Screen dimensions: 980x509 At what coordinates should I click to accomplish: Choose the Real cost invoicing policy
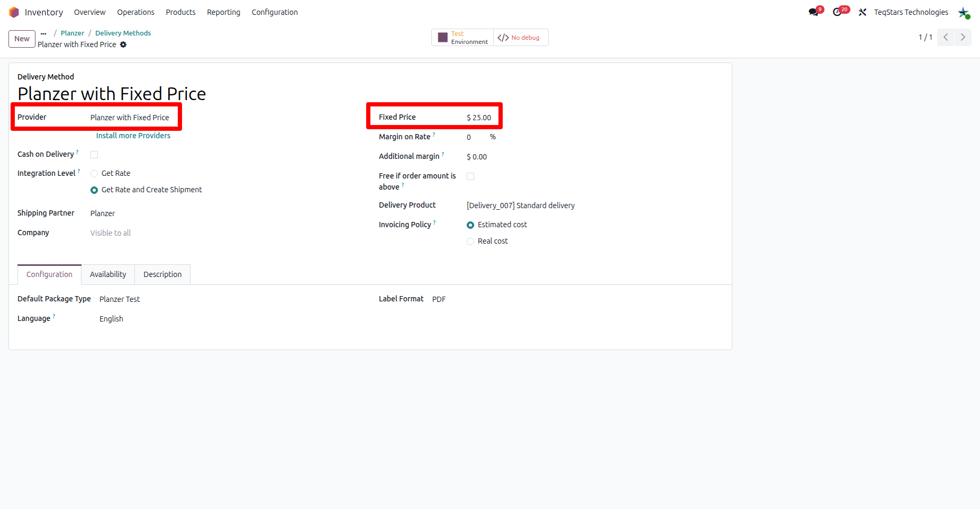pos(470,242)
